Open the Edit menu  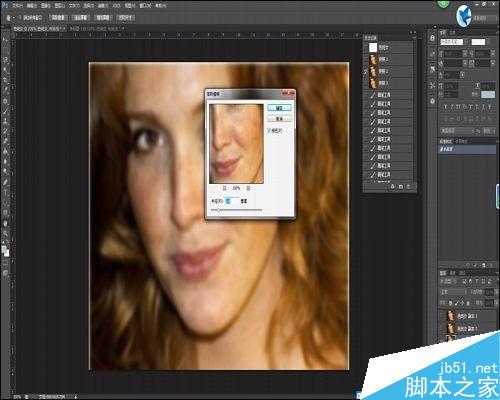[32, 6]
